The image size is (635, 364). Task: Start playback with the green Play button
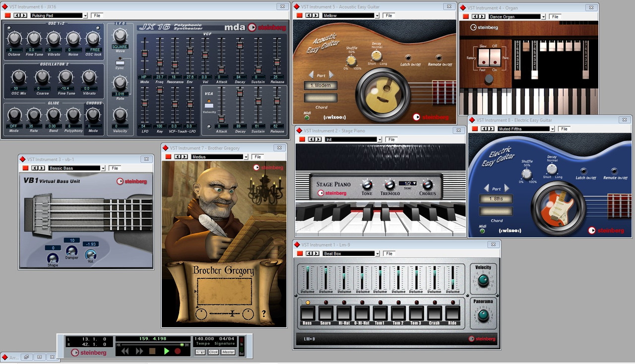(x=166, y=351)
